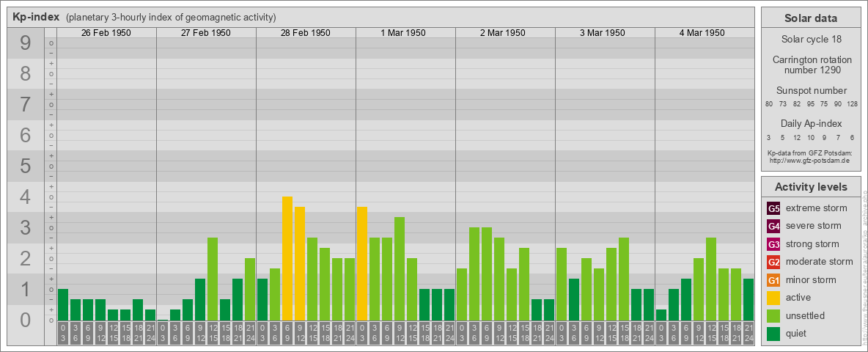Click the Solar cycle 18 text
The width and height of the screenshot is (868, 352).
[811, 40]
